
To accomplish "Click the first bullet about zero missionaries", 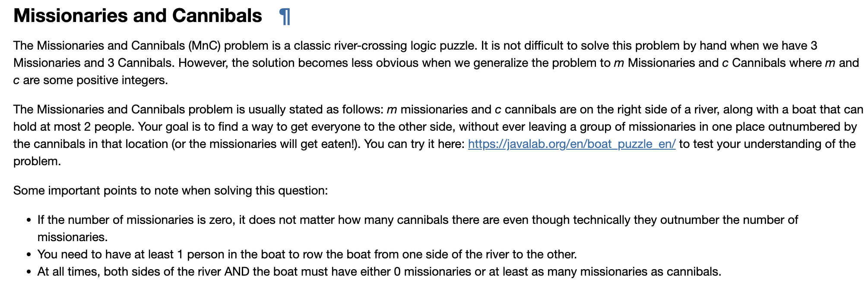I will tap(418, 228).
